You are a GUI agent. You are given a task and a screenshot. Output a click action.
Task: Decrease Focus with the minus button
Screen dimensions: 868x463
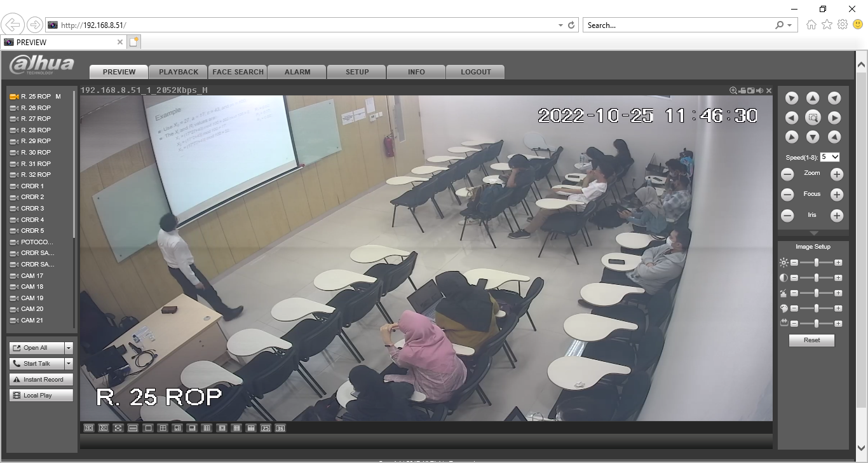[x=787, y=195]
